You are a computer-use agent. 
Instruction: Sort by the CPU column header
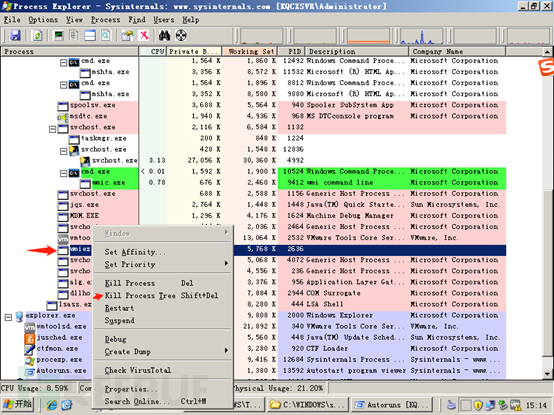(153, 52)
